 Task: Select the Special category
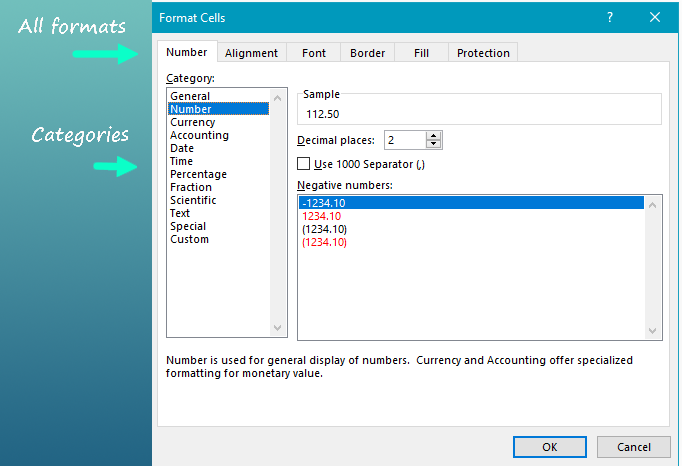pyautogui.click(x=218, y=226)
